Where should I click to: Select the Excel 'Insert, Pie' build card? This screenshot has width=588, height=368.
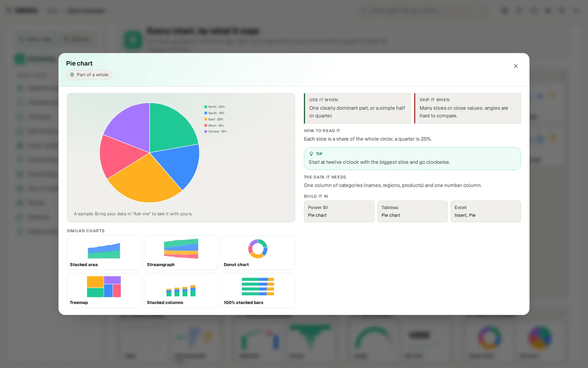(x=486, y=211)
